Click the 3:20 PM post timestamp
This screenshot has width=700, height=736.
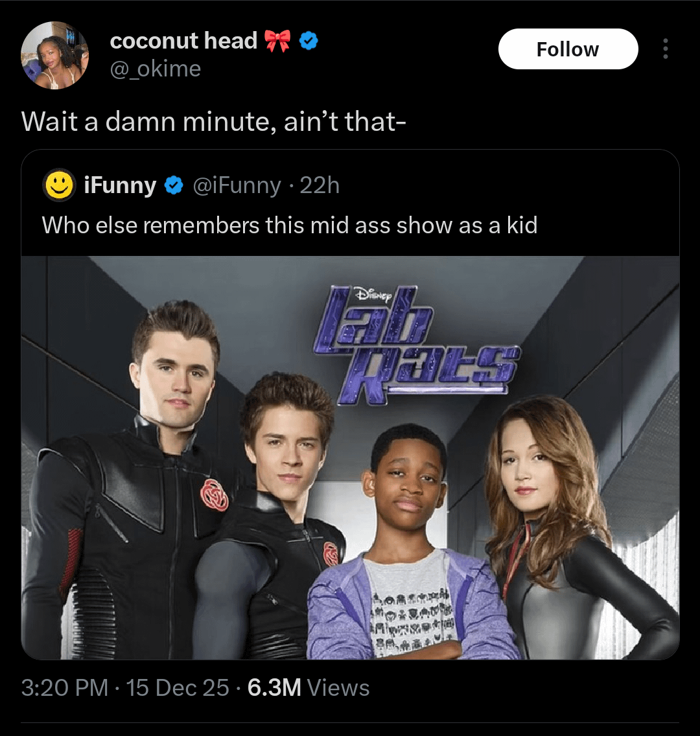pos(64,687)
